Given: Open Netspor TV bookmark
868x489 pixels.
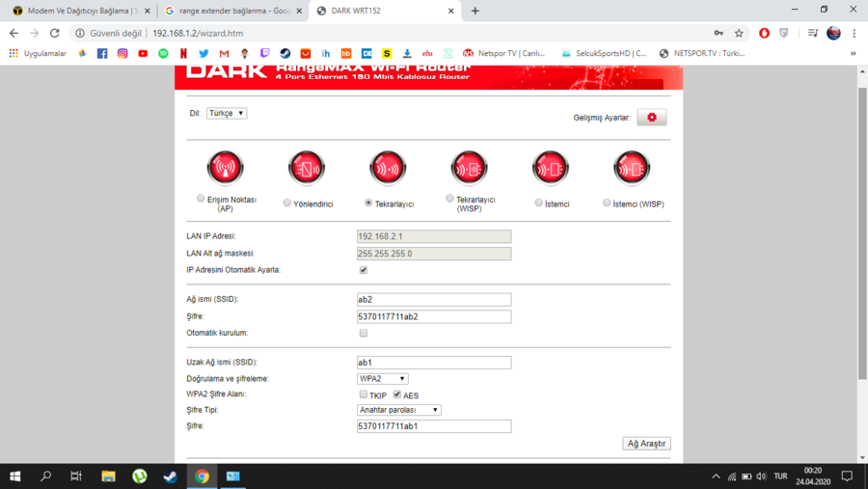Looking at the screenshot, I should coord(503,54).
